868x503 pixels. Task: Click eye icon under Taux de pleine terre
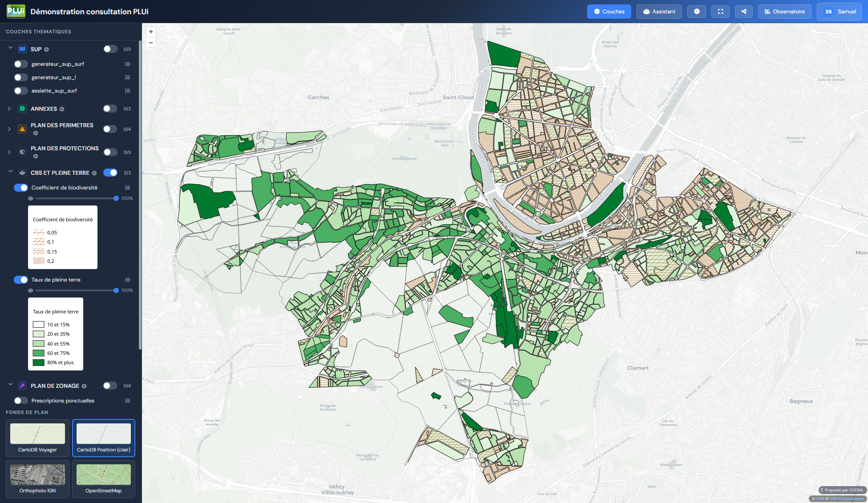[31, 290]
